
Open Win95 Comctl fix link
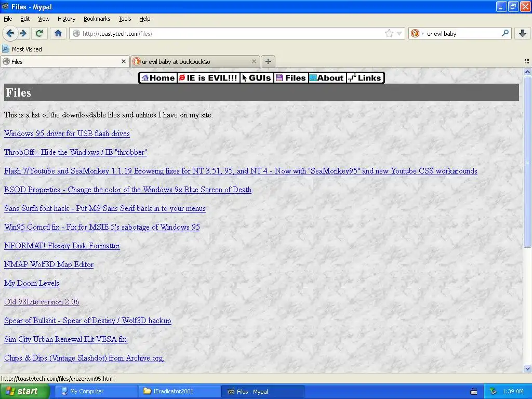(102, 227)
